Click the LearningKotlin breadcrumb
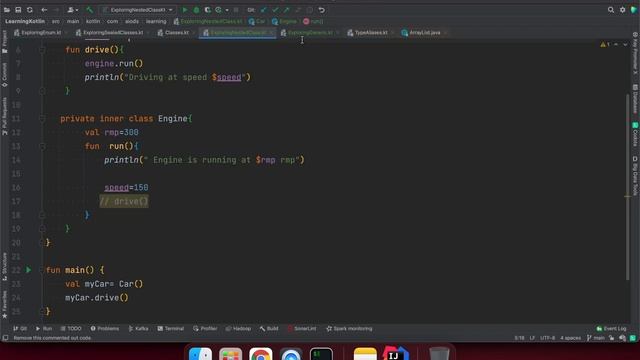Image resolution: width=640 pixels, height=360 pixels. (x=25, y=21)
